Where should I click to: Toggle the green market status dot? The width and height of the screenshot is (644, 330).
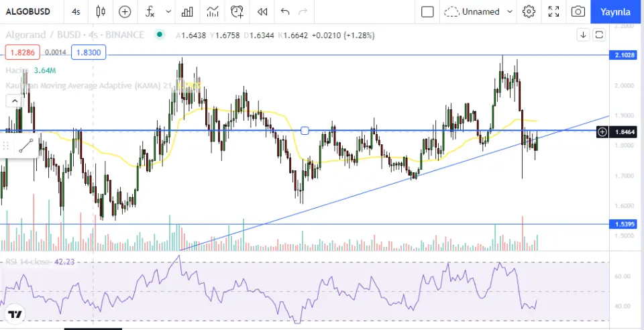pyautogui.click(x=159, y=35)
